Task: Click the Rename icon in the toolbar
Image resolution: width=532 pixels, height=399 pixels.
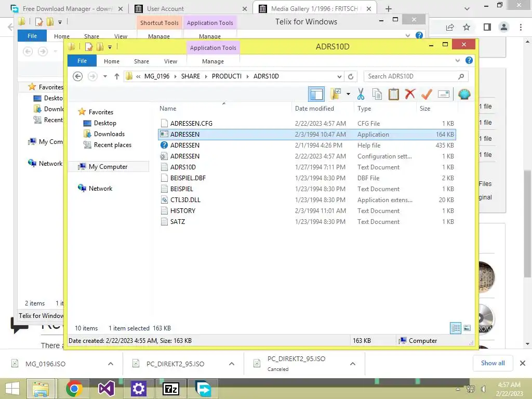Action: click(x=444, y=94)
